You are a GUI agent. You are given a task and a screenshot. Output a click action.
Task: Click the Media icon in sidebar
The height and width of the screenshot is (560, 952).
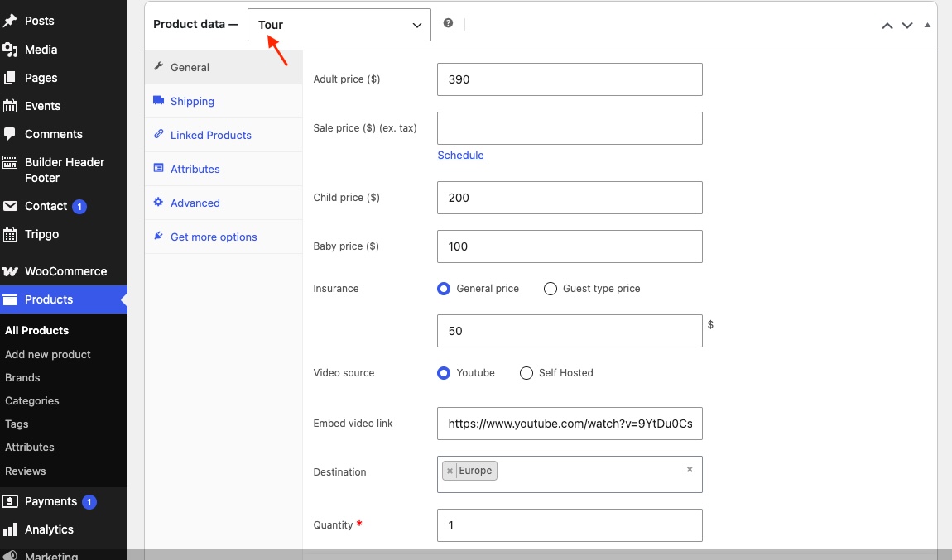[x=10, y=50]
